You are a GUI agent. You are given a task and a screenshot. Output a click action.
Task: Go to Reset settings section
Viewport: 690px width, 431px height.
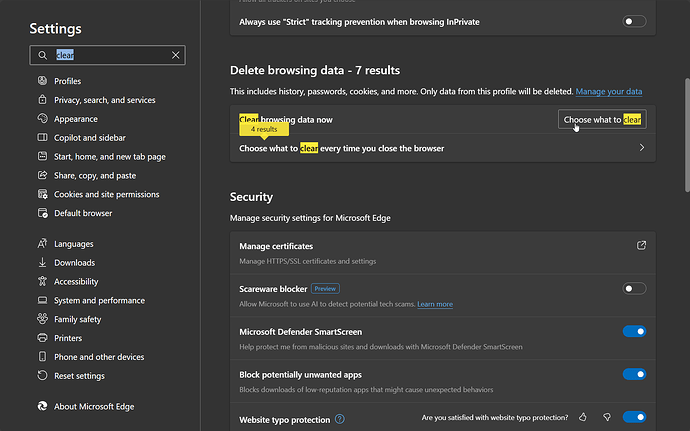pos(79,376)
